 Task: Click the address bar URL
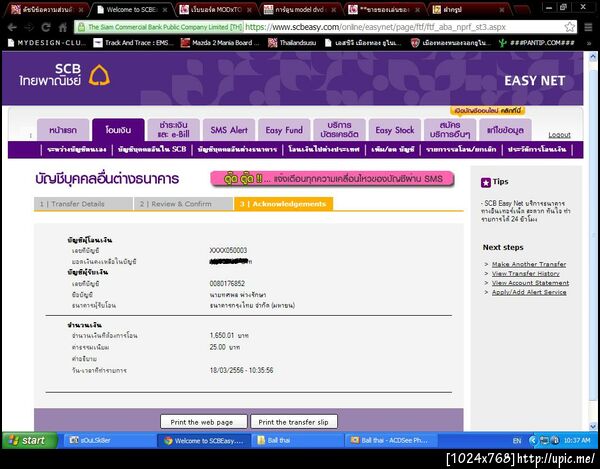tap(375, 27)
